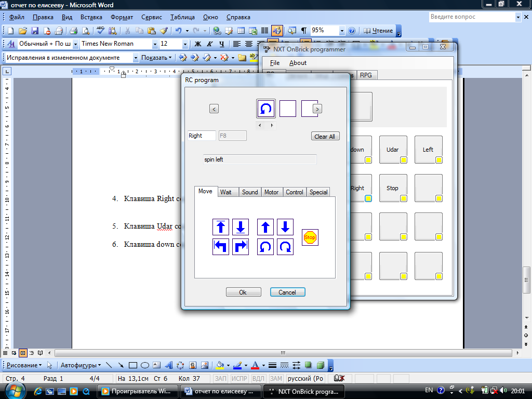The image size is (532, 399).
Task: Add the Stop sign command
Action: pos(310,237)
